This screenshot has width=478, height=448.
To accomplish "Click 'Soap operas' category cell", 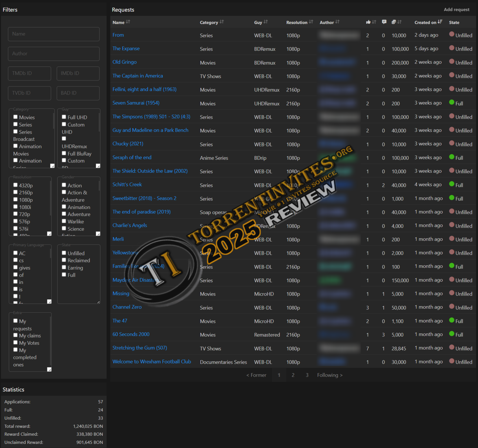I will point(213,212).
